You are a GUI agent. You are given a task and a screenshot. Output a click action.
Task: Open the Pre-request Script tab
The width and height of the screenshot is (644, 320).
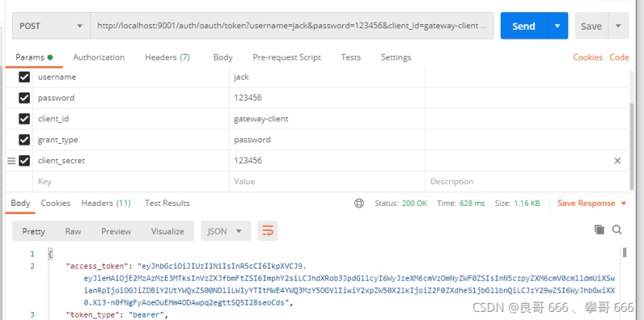click(287, 57)
